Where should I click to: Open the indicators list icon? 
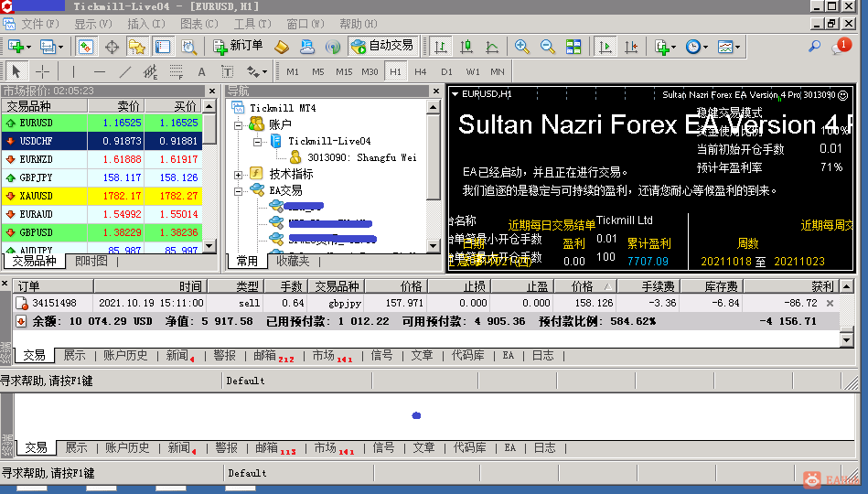point(661,47)
